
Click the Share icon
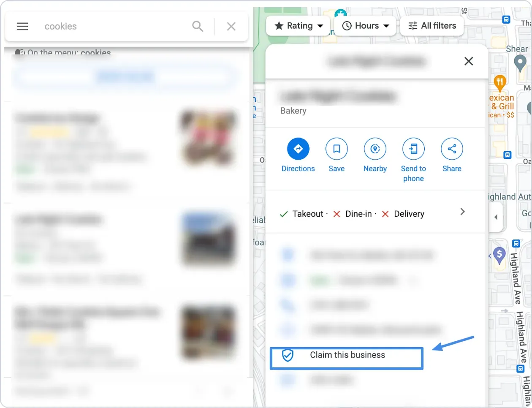point(452,149)
